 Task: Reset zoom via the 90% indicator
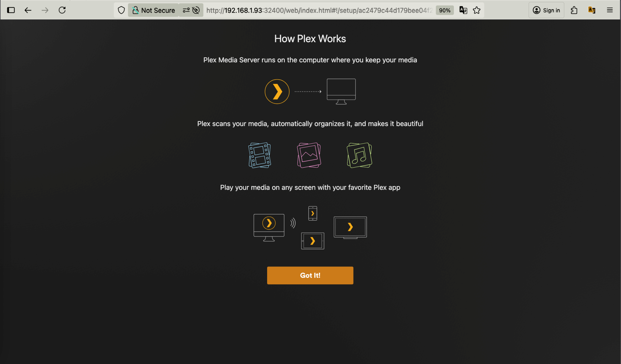[445, 10]
